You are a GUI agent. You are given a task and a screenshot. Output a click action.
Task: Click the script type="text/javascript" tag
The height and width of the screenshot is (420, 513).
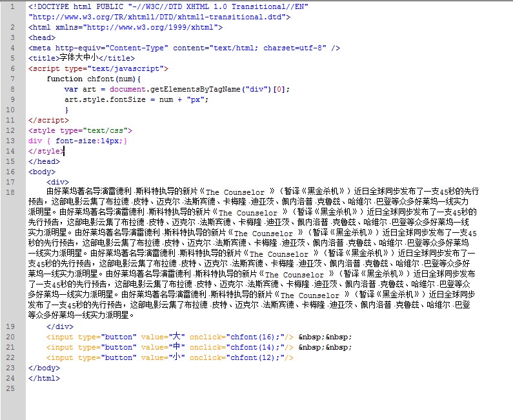(98, 68)
